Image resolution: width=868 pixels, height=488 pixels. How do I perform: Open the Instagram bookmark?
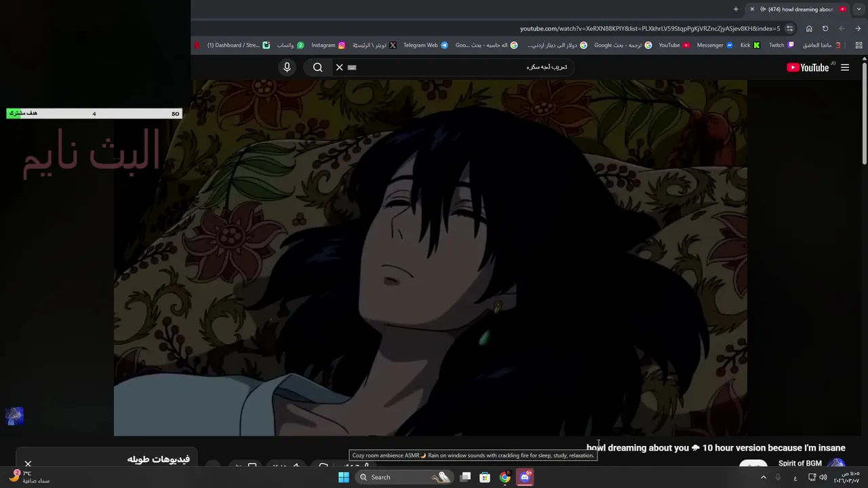pos(328,45)
